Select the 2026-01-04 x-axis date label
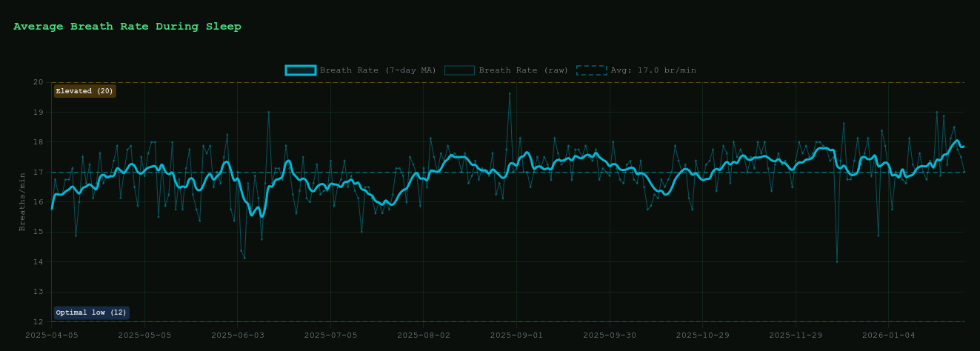980x351 pixels. 888,335
